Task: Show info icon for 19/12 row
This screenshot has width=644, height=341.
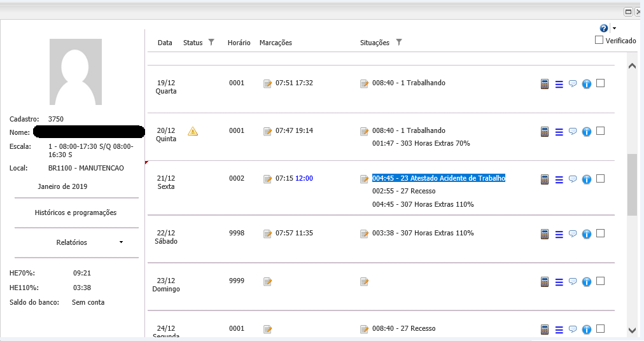Action: point(587,84)
